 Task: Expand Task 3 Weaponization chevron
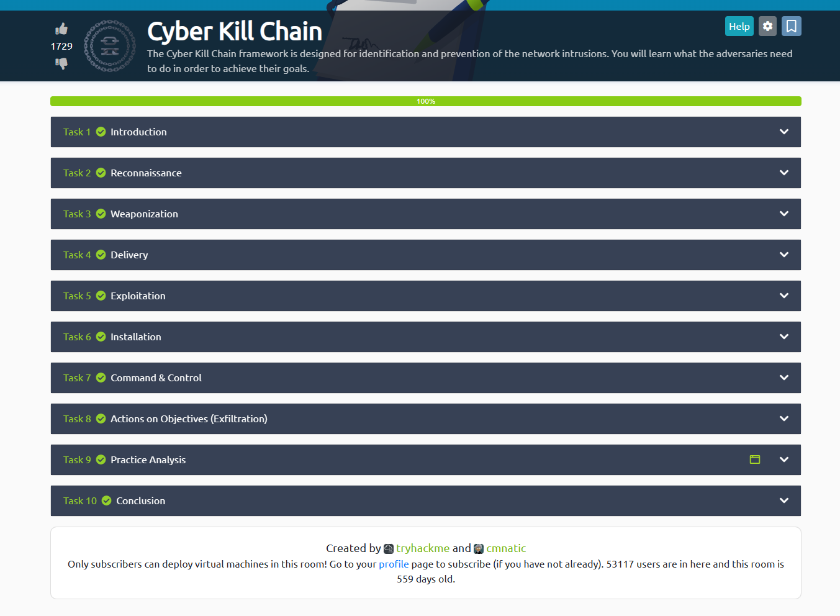coord(784,214)
